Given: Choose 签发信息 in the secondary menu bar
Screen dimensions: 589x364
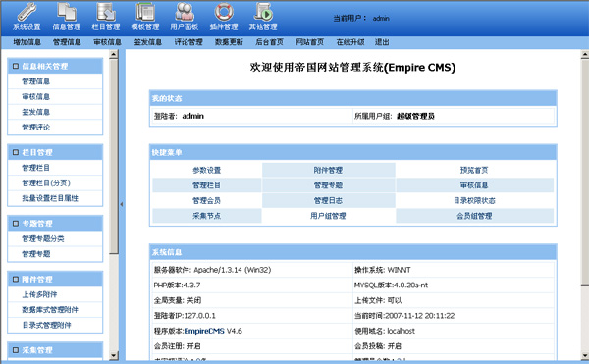Looking at the screenshot, I should point(148,42).
